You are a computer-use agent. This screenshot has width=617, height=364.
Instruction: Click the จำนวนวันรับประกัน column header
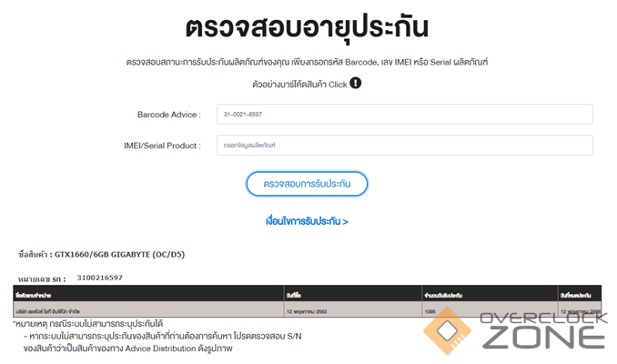pyautogui.click(x=490, y=295)
